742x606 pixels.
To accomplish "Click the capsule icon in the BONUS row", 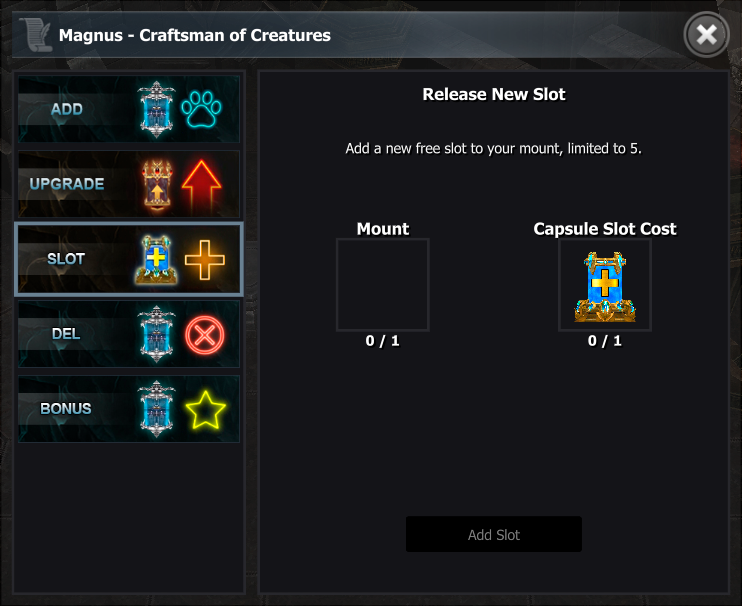I will pyautogui.click(x=157, y=409).
